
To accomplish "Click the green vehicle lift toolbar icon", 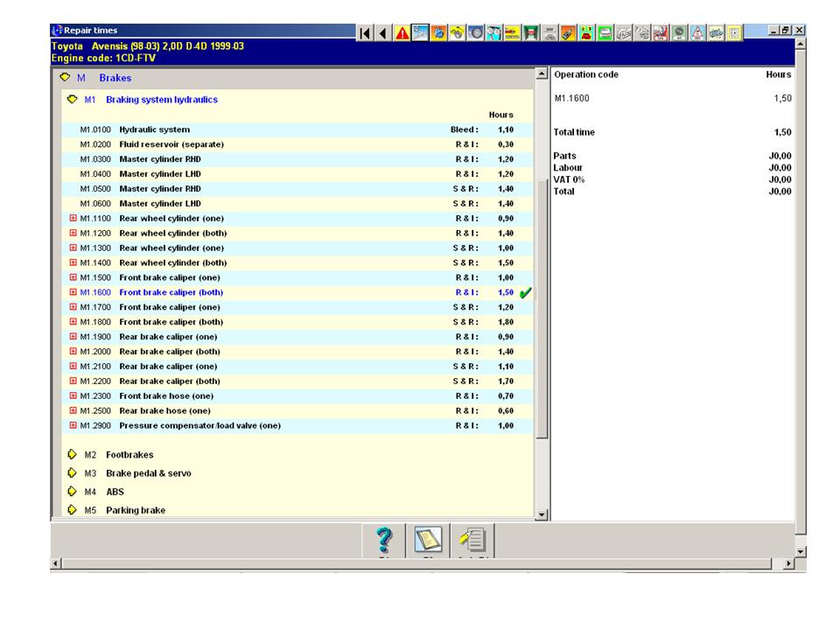I will [531, 33].
